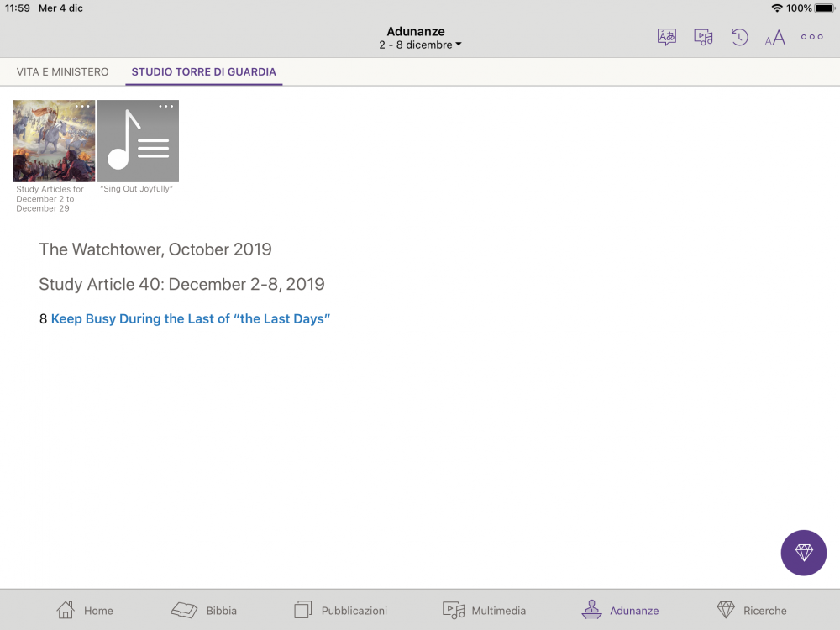Open the Pubblicazioni section

coord(340,611)
